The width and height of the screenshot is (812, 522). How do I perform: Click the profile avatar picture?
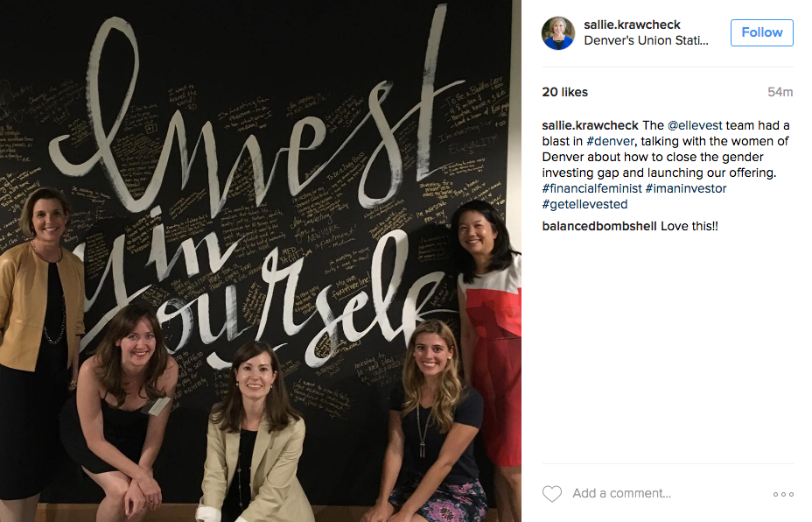click(x=558, y=33)
